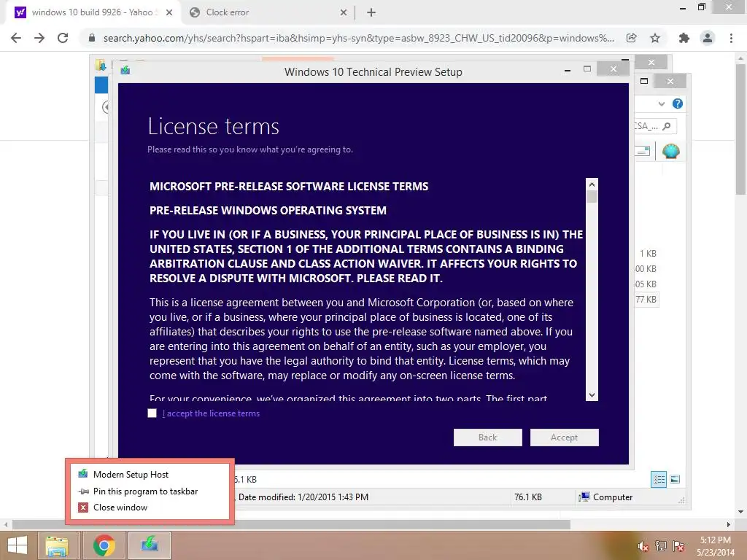Screen dimensions: 747x560
Task: Close the Clock error tab
Action: click(x=344, y=13)
